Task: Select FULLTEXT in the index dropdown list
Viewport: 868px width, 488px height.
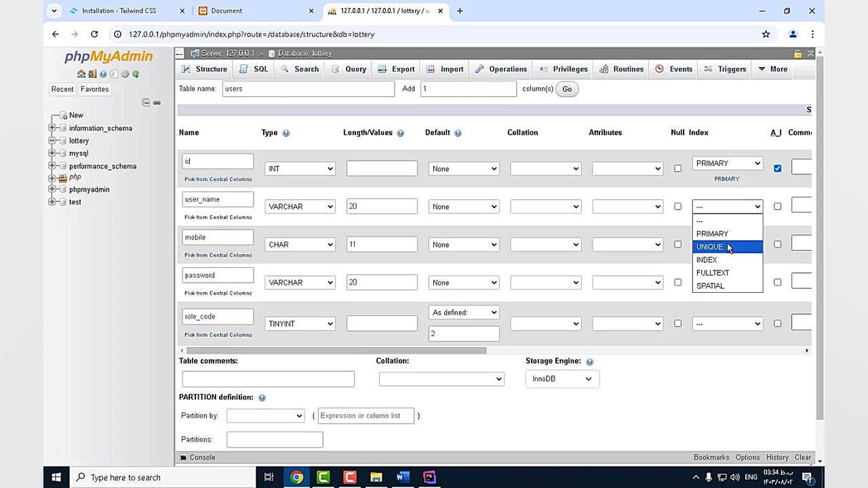Action: tap(728, 272)
